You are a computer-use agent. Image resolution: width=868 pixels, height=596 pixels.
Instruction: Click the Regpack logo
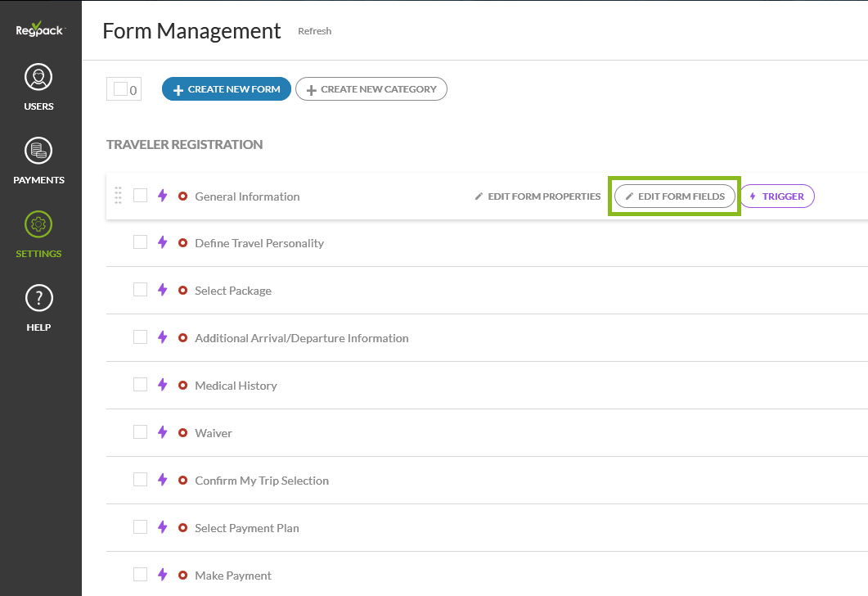click(39, 30)
